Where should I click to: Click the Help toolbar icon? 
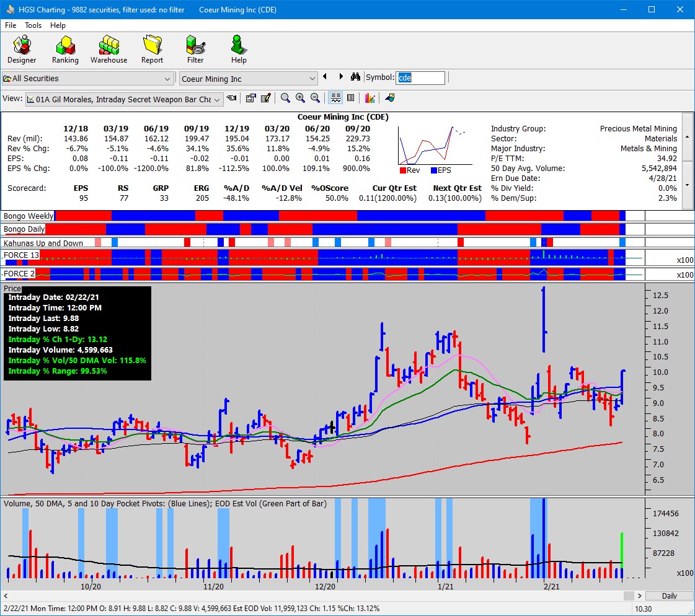click(x=239, y=50)
